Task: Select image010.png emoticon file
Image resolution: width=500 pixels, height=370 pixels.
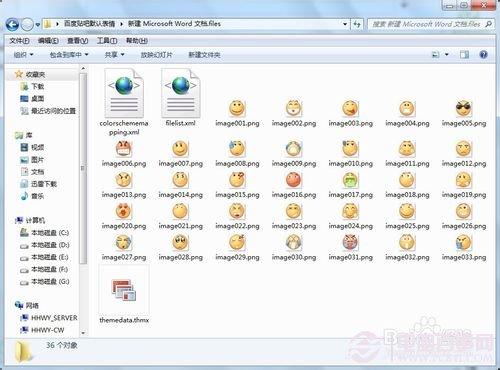Action: pyautogui.click(x=350, y=149)
